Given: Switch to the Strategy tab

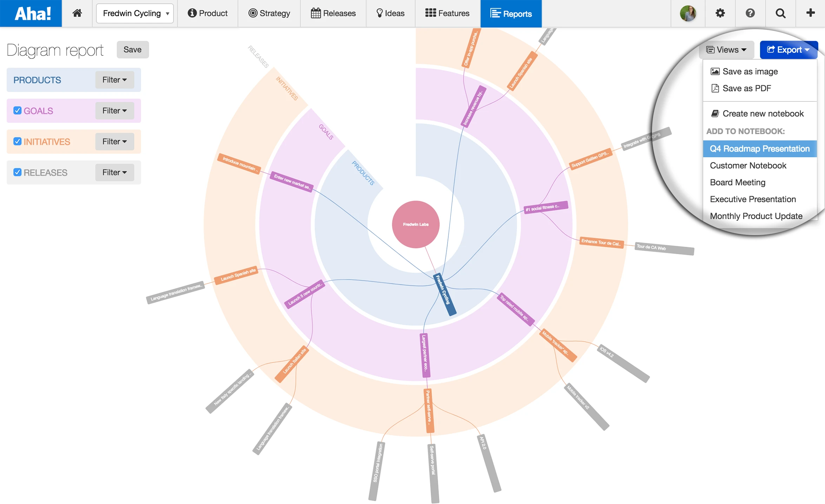Looking at the screenshot, I should (269, 13).
